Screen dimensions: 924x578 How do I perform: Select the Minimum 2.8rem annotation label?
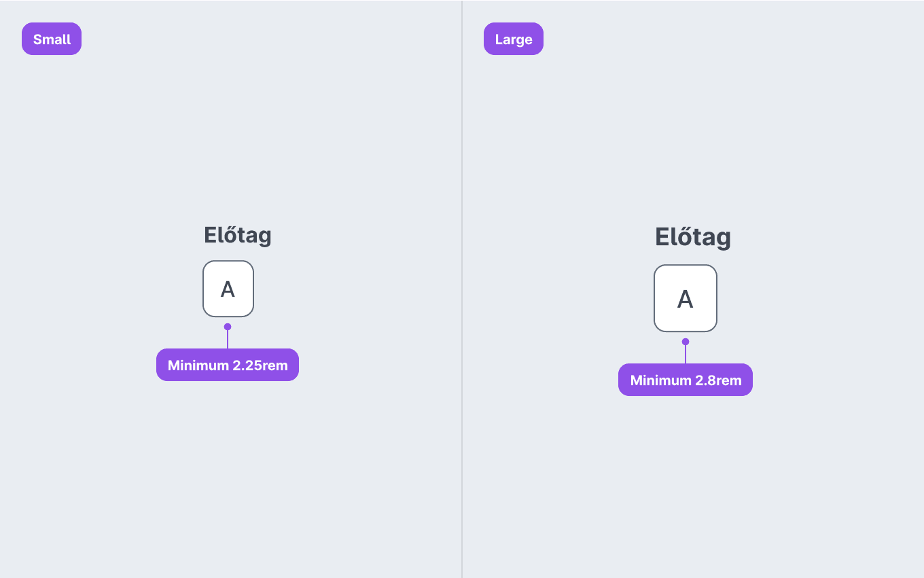tap(686, 380)
